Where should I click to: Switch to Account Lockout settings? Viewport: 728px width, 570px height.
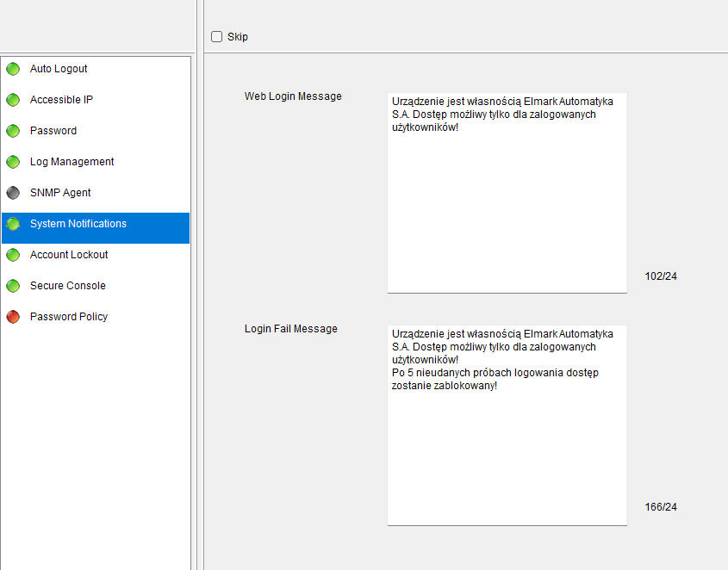click(x=69, y=255)
